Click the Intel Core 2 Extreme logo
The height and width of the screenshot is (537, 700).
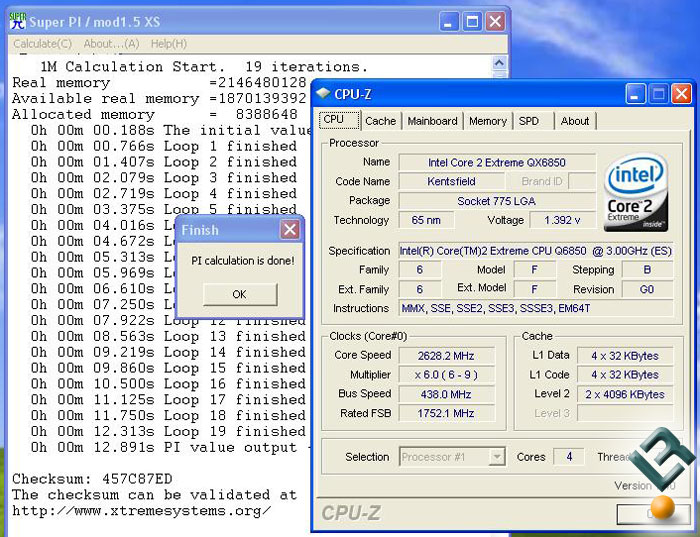636,192
